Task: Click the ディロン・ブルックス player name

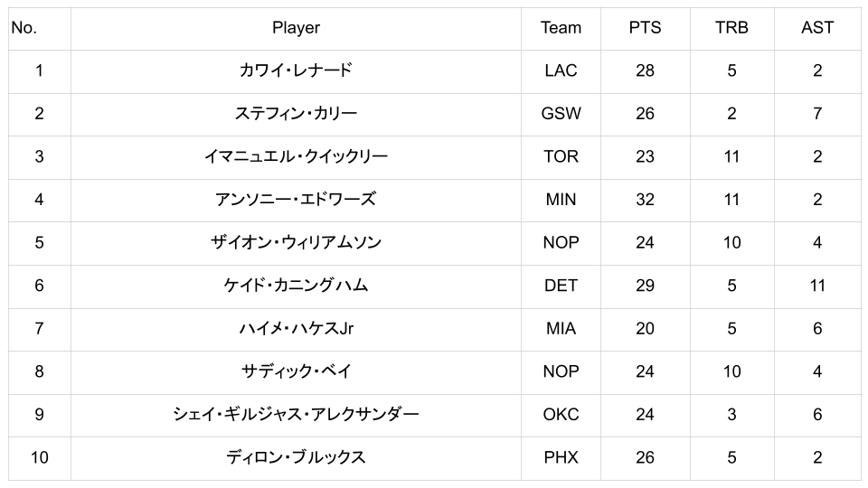Action: pos(296,457)
